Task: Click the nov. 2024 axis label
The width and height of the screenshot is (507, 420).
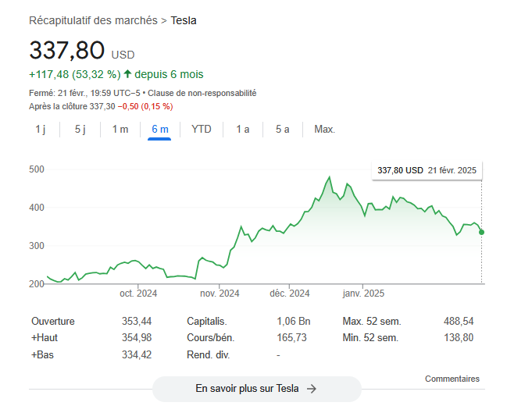Action: (220, 294)
